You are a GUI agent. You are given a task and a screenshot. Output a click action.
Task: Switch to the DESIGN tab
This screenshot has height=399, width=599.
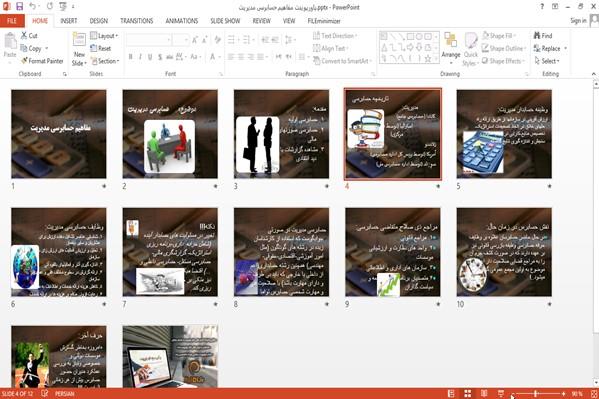click(99, 21)
